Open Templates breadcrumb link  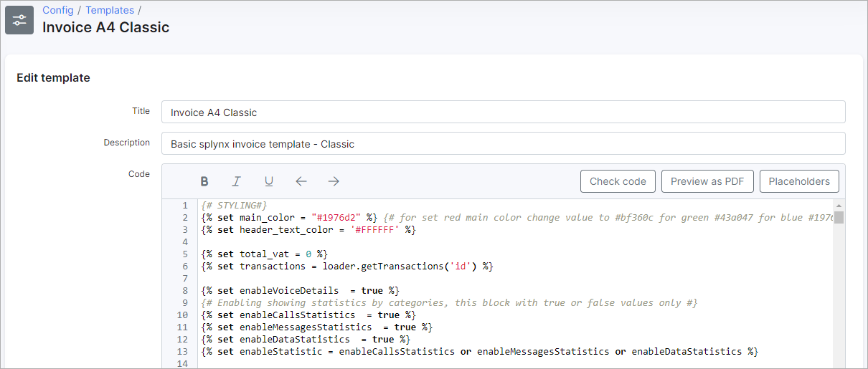110,10
